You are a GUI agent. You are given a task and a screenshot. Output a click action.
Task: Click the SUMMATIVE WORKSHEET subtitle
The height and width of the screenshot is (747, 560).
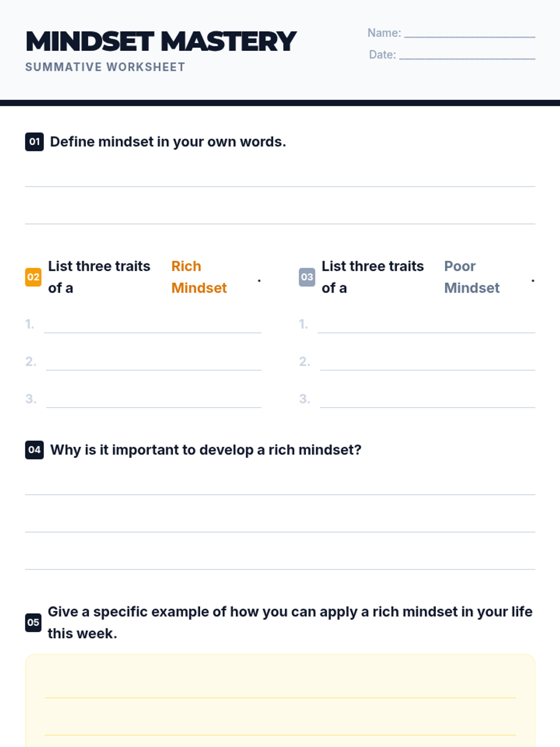tap(105, 67)
